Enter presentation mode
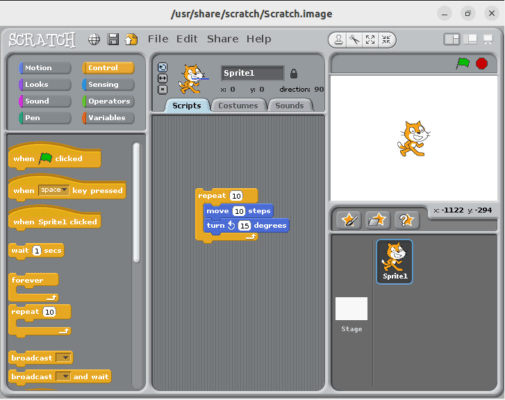Screen dimensions: 505x400 [488, 39]
